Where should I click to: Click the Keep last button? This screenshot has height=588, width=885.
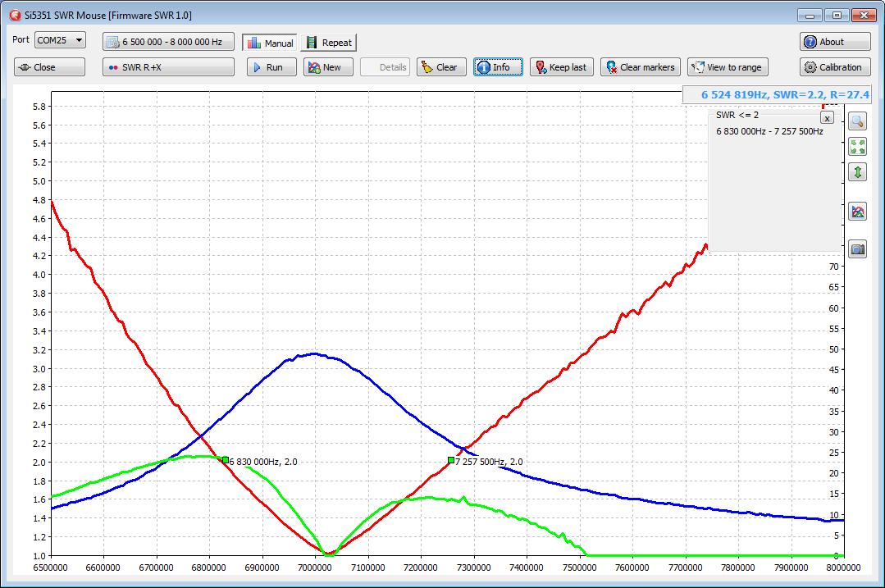[x=561, y=67]
